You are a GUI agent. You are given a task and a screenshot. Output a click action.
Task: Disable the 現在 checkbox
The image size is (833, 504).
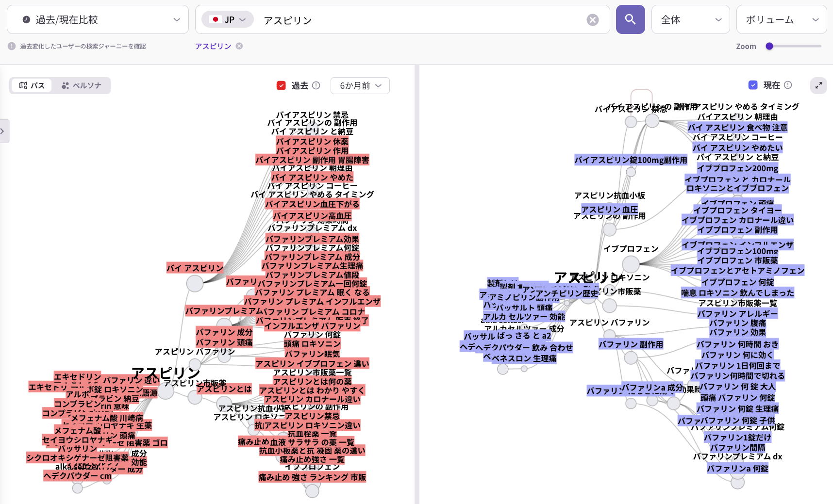click(x=753, y=85)
